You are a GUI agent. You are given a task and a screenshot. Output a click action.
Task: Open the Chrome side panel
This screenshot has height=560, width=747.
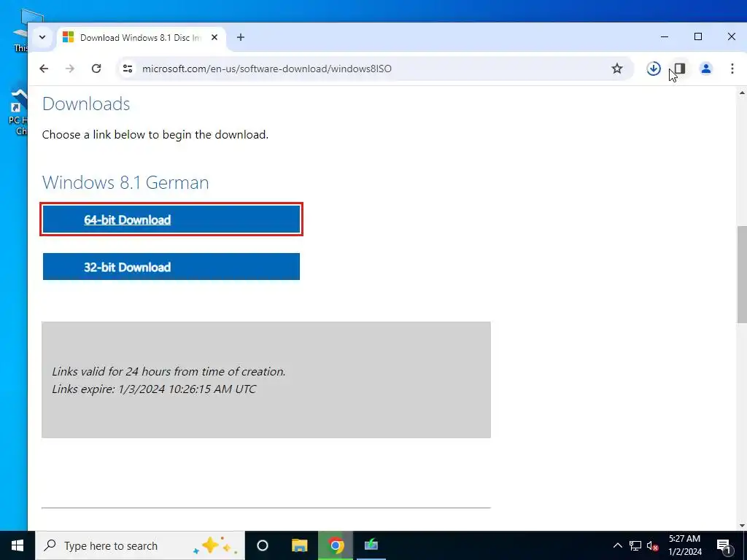(680, 69)
